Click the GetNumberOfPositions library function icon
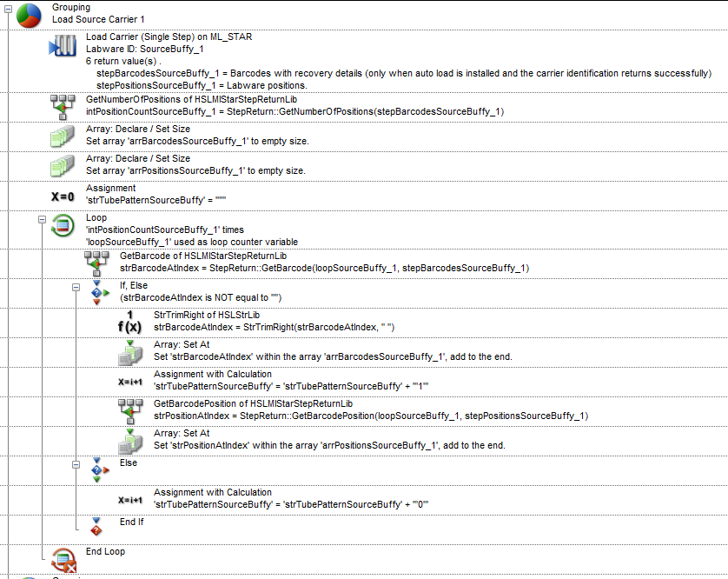This screenshot has height=579, width=728. 63,107
